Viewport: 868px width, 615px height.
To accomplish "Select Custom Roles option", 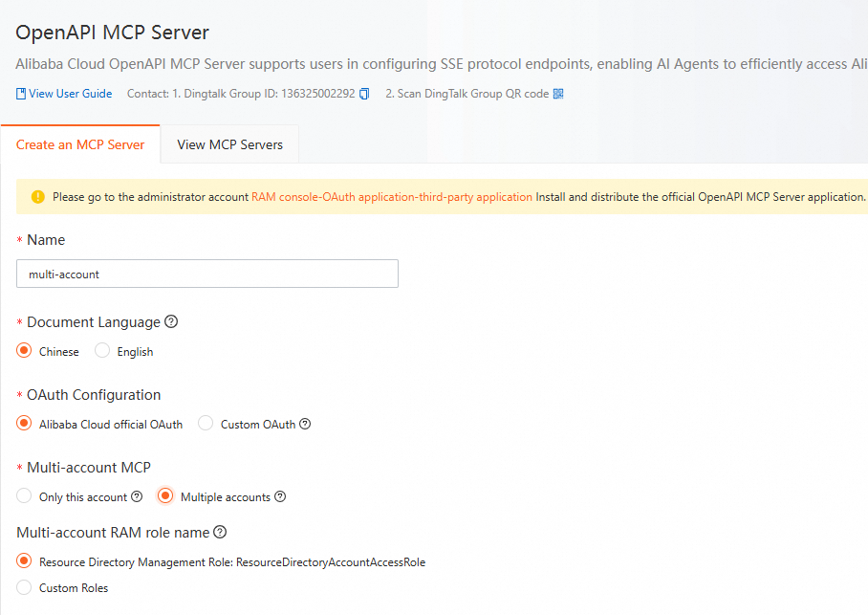I will pyautogui.click(x=24, y=587).
